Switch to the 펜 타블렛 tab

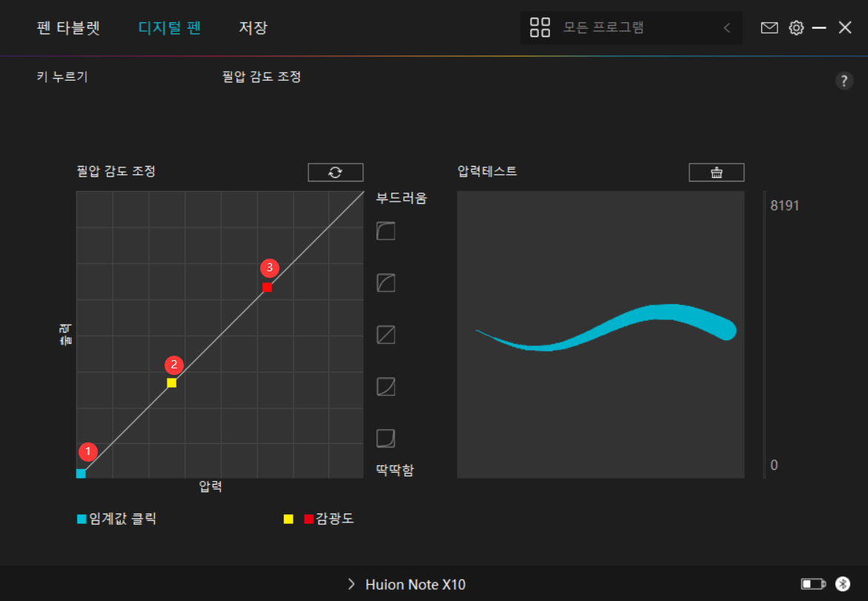(68, 28)
